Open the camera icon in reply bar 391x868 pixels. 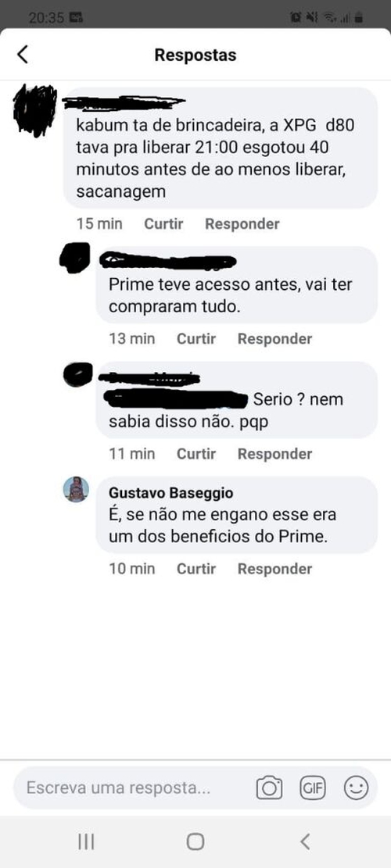pos(269,788)
